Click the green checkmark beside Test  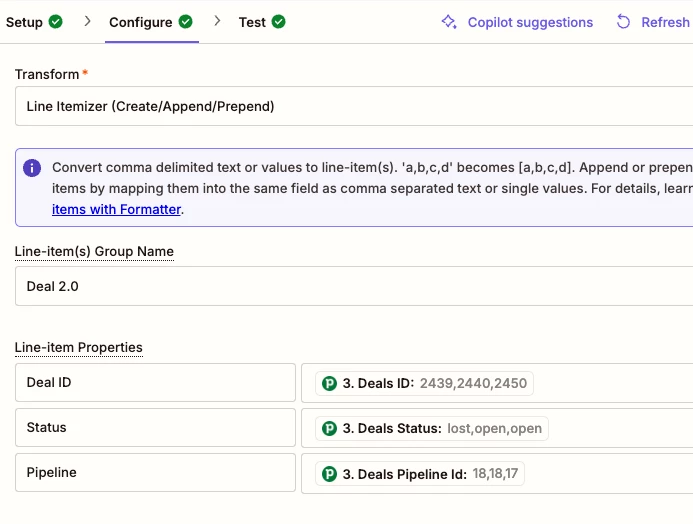click(x=278, y=22)
